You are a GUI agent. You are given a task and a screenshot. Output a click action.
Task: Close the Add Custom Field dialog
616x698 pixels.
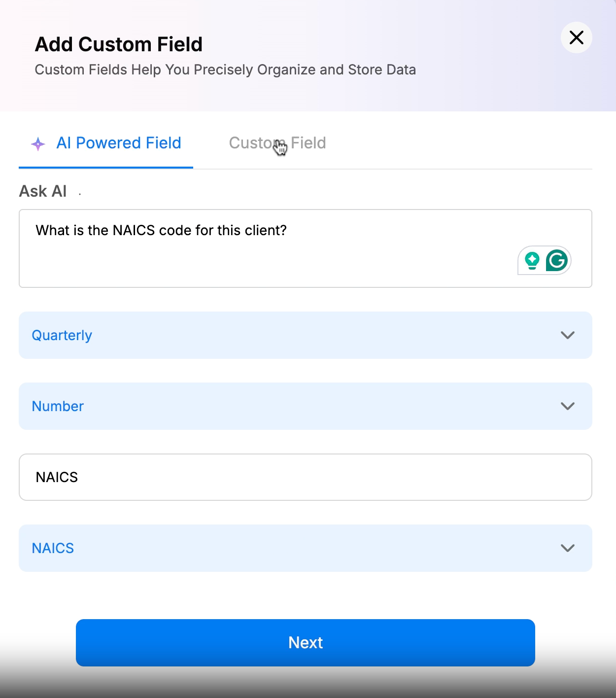pos(576,37)
